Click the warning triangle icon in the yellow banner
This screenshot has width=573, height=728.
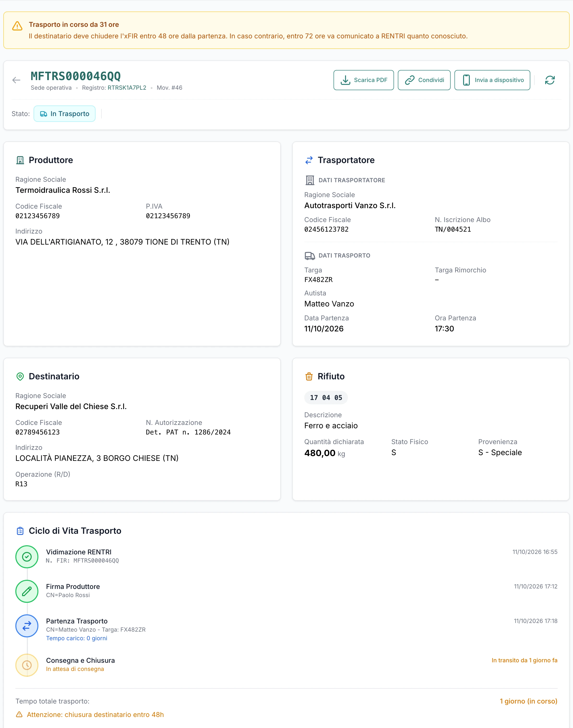(17, 26)
